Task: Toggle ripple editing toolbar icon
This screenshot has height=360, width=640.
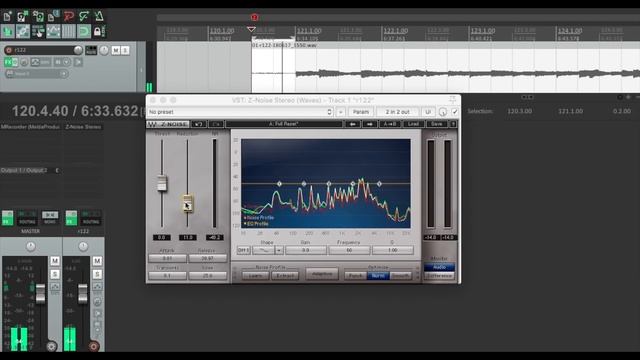Action: click(38, 31)
